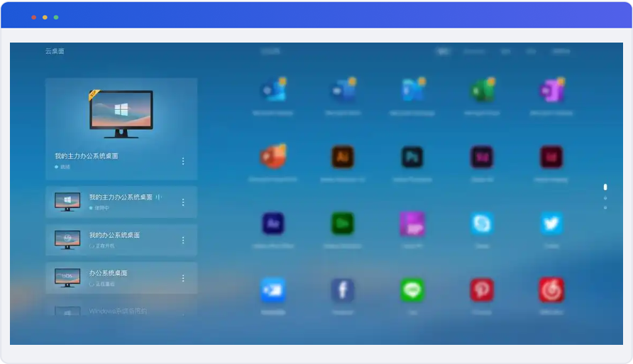
Task: Click the faded Windows系统备用的 row title
Action: (118, 311)
